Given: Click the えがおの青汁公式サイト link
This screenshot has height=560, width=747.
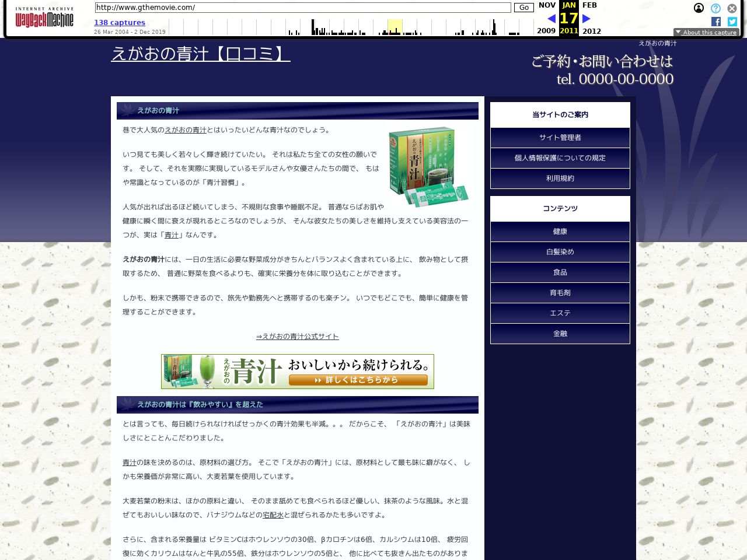Looking at the screenshot, I should click(x=297, y=337).
